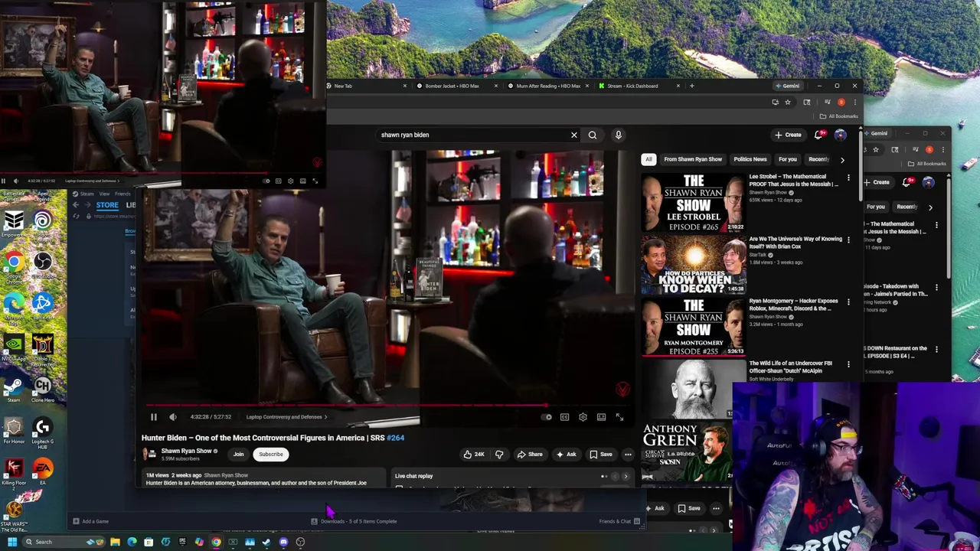980x551 pixels.
Task: Open options for the Undercover FBI Officer video
Action: [848, 364]
